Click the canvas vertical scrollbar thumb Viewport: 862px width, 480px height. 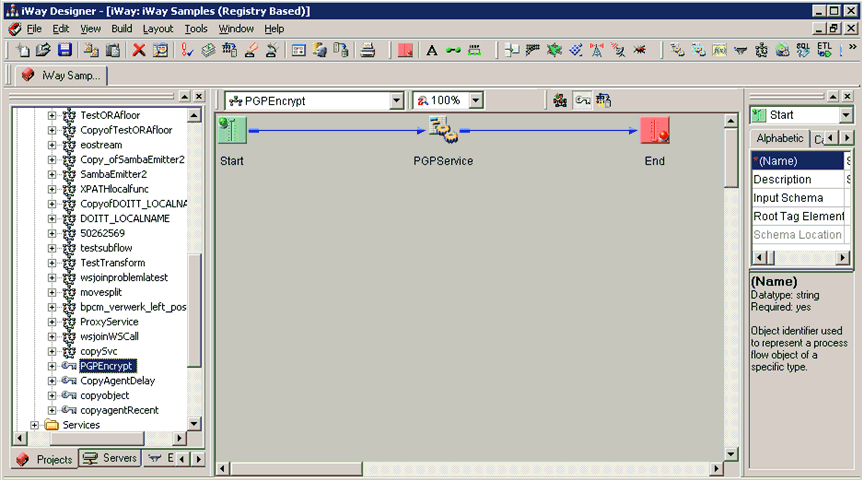click(x=731, y=158)
